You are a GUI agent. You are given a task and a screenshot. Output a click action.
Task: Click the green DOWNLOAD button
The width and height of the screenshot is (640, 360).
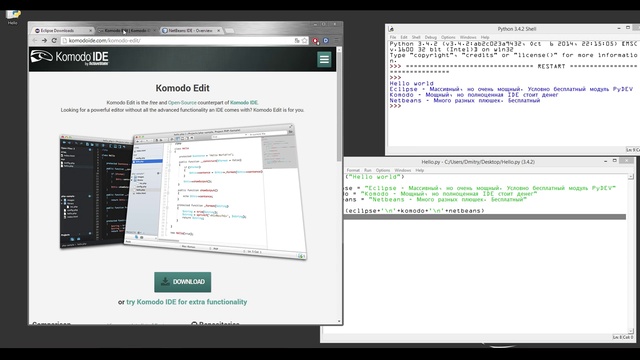click(x=182, y=282)
